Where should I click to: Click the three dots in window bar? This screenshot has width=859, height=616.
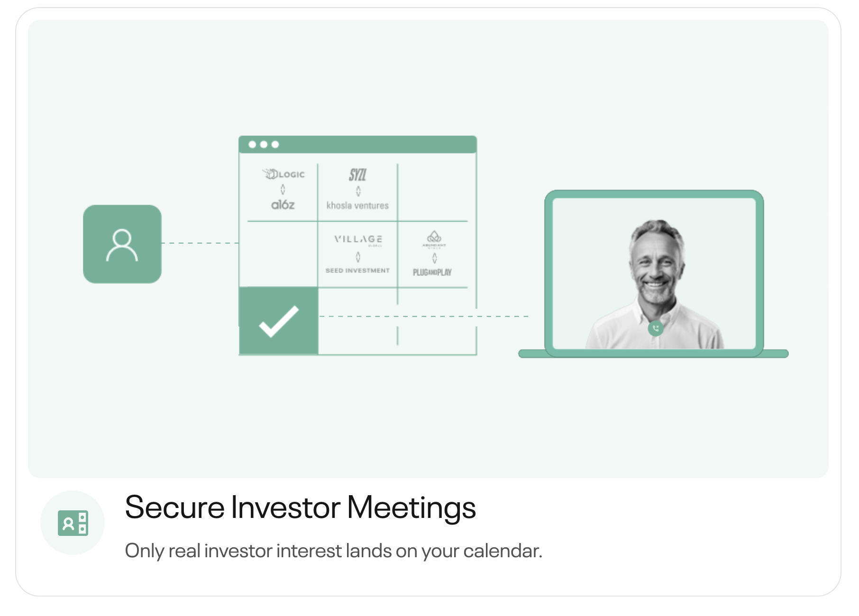click(264, 145)
